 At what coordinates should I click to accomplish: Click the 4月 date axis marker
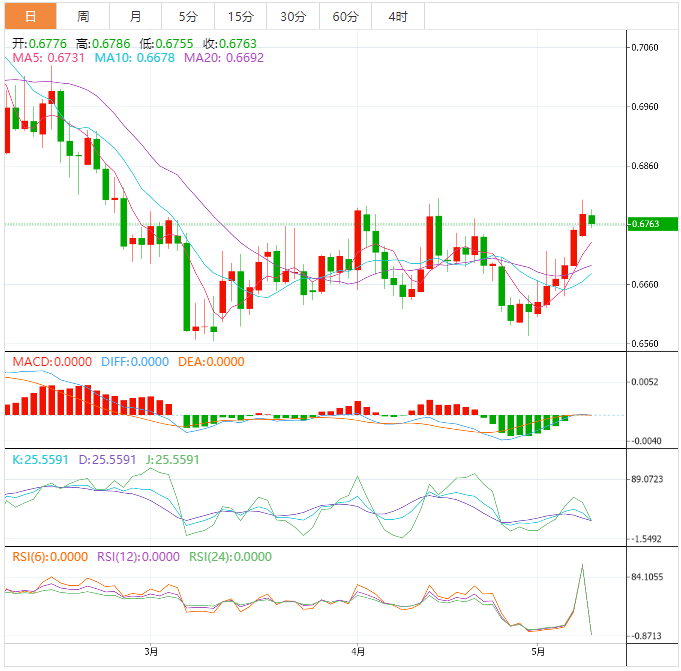click(358, 651)
